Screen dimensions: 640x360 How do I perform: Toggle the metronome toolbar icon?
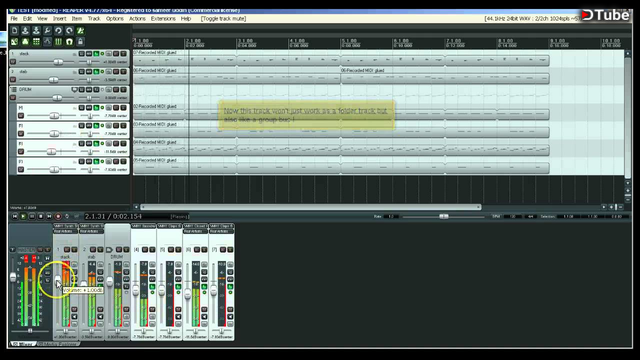tap(80, 31)
